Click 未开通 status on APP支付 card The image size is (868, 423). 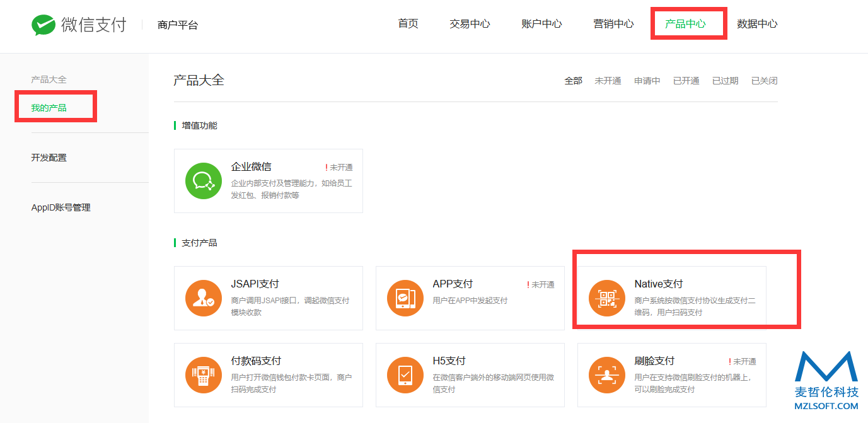point(541,284)
